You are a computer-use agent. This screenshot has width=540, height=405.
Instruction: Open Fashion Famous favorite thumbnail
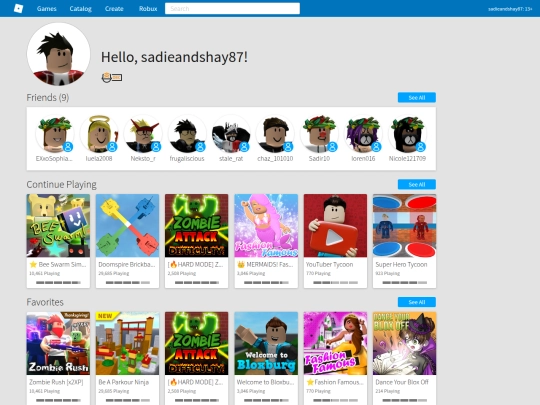[335, 343]
